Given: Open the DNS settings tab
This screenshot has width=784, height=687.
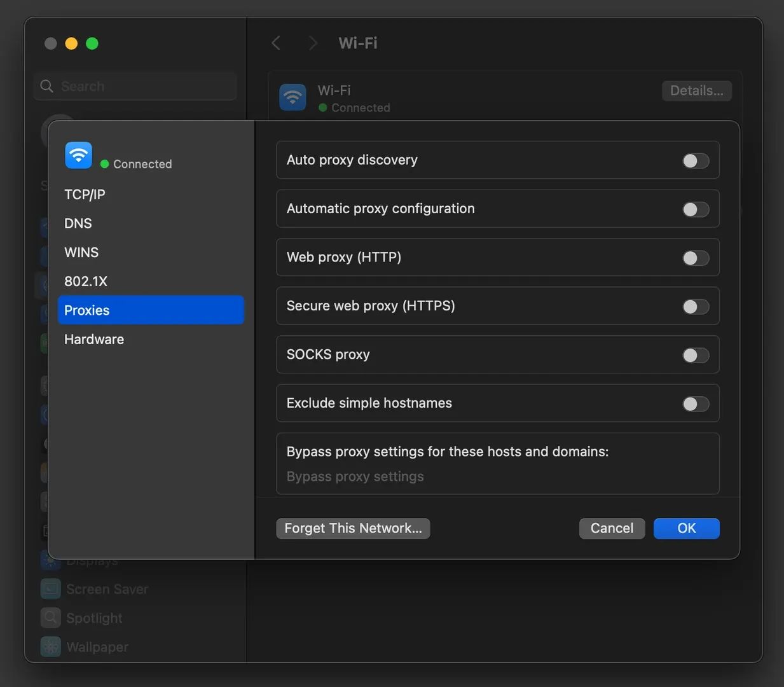Looking at the screenshot, I should [78, 223].
